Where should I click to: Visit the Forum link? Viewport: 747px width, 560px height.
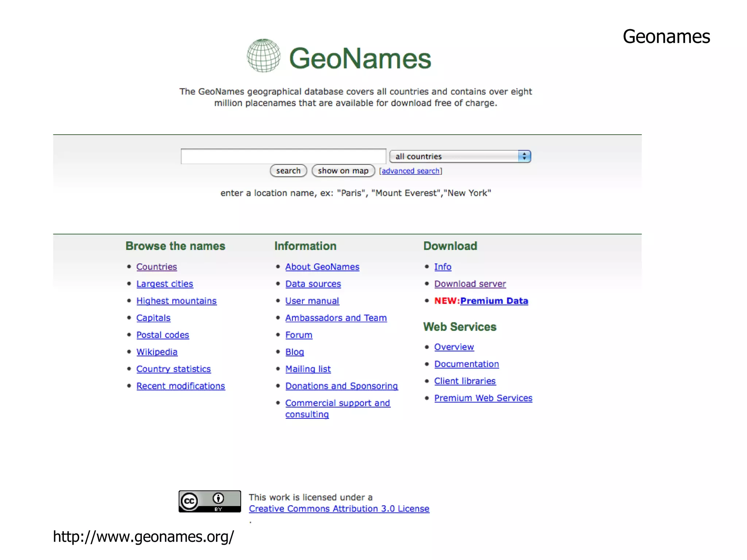pos(299,335)
